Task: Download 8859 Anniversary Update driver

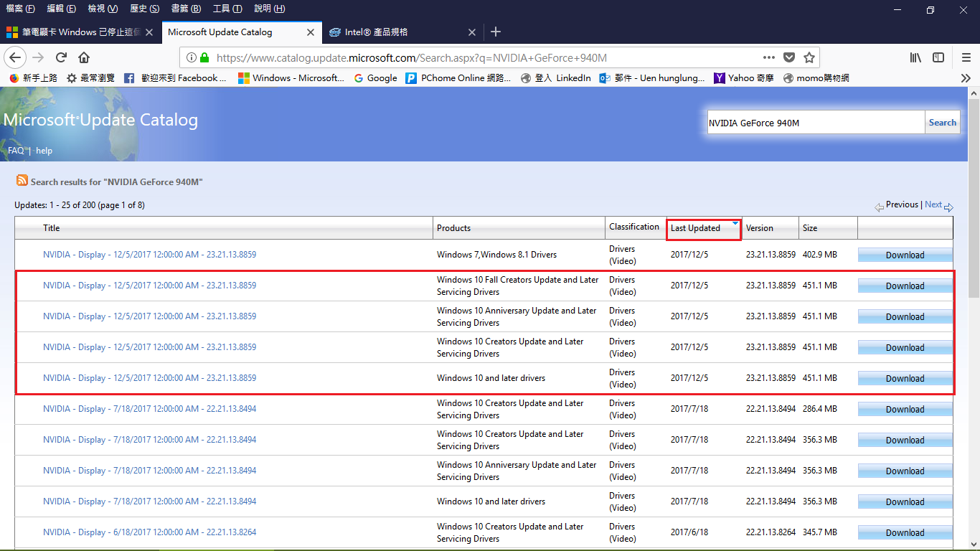Action: [905, 317]
